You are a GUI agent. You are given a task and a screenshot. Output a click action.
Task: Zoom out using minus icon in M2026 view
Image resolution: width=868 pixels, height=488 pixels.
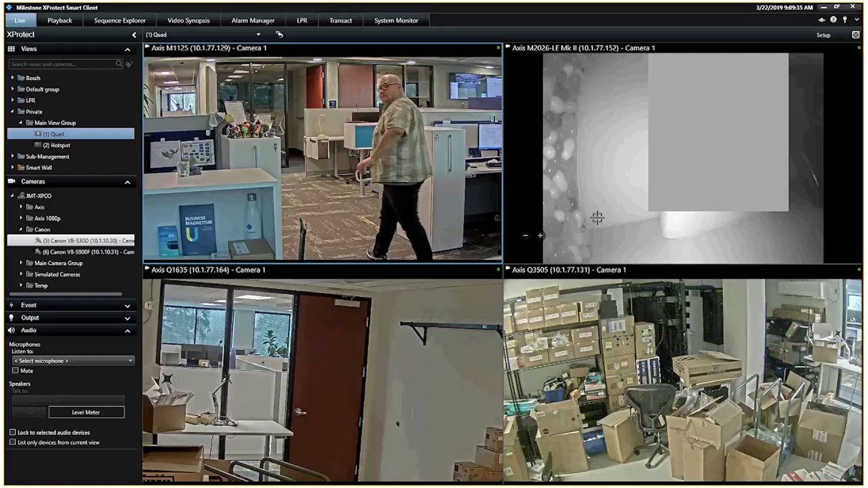click(526, 236)
